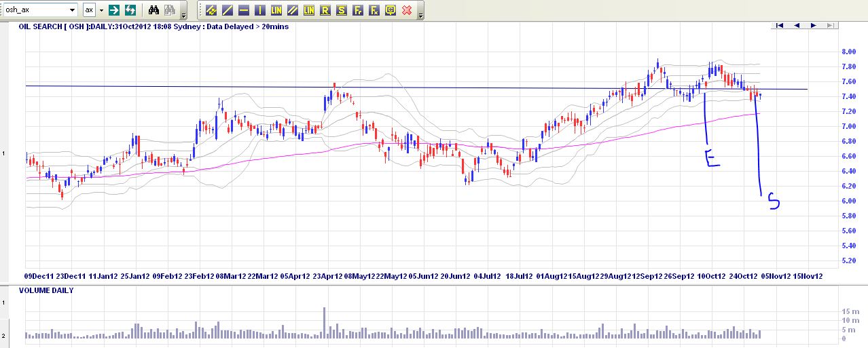Viewport: 868px width, 348px height.
Task: Click the ax exchange input field
Action: [90, 10]
